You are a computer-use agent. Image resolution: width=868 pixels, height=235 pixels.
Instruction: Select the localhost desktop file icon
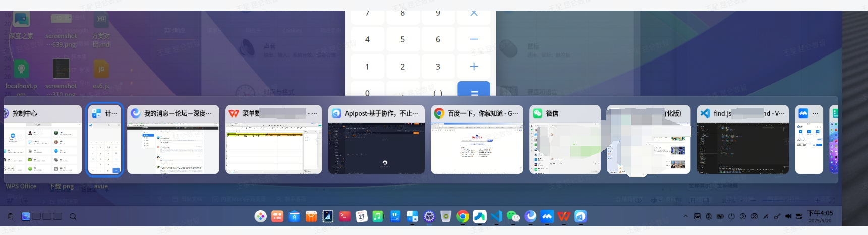[21, 77]
